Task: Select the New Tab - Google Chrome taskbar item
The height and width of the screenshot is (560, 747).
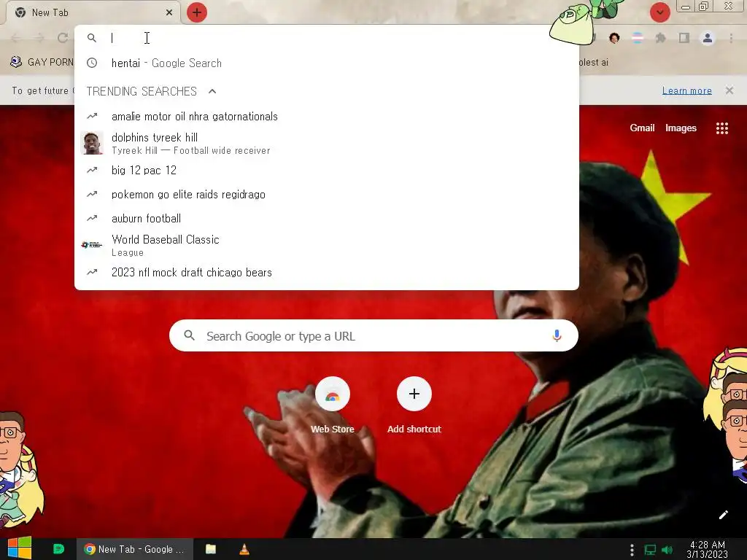Action: click(135, 549)
